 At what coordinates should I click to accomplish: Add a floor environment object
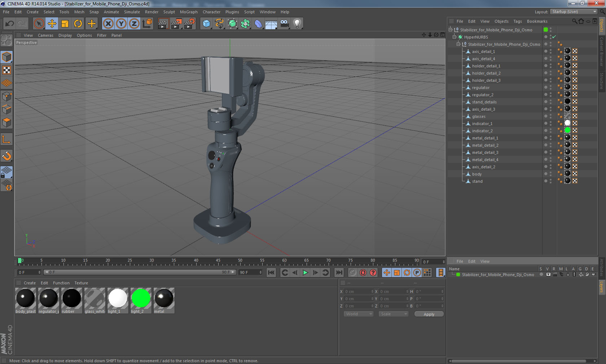(271, 24)
